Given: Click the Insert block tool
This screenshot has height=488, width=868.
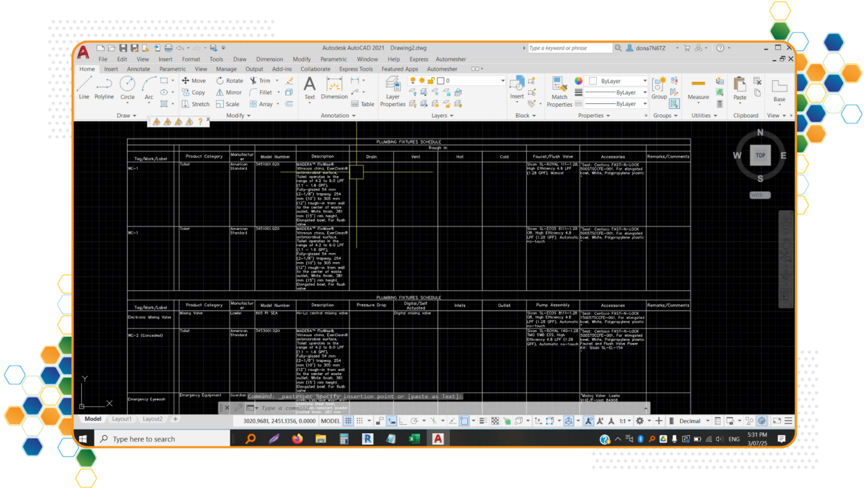Looking at the screenshot, I should (517, 89).
